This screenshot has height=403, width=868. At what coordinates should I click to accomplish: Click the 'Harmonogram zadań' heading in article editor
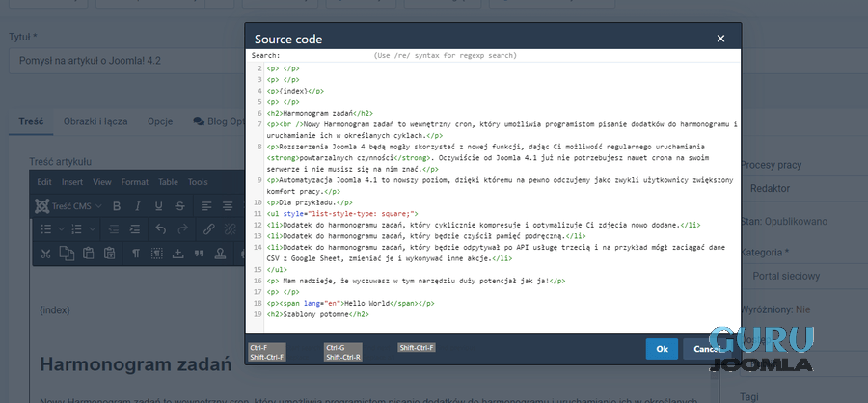click(x=136, y=364)
